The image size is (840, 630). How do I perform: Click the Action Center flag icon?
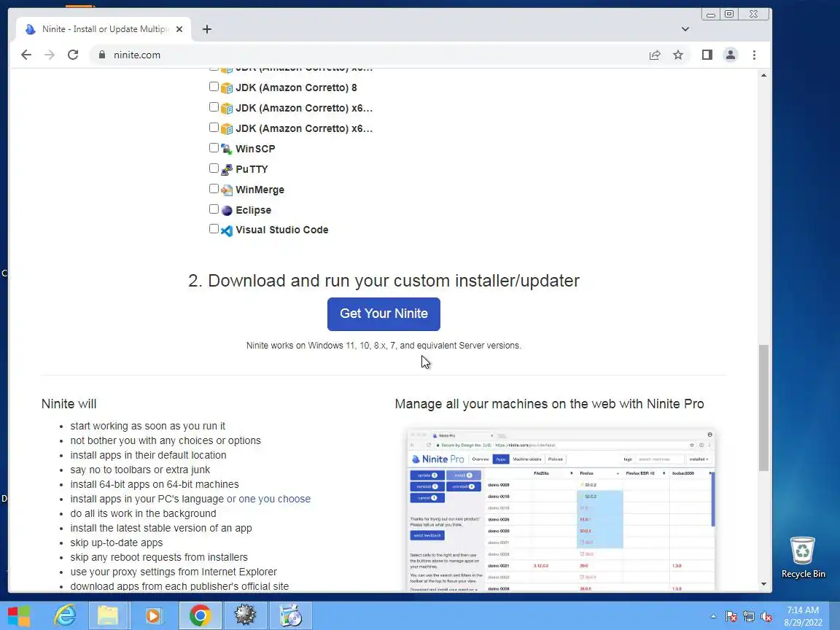coord(731,617)
